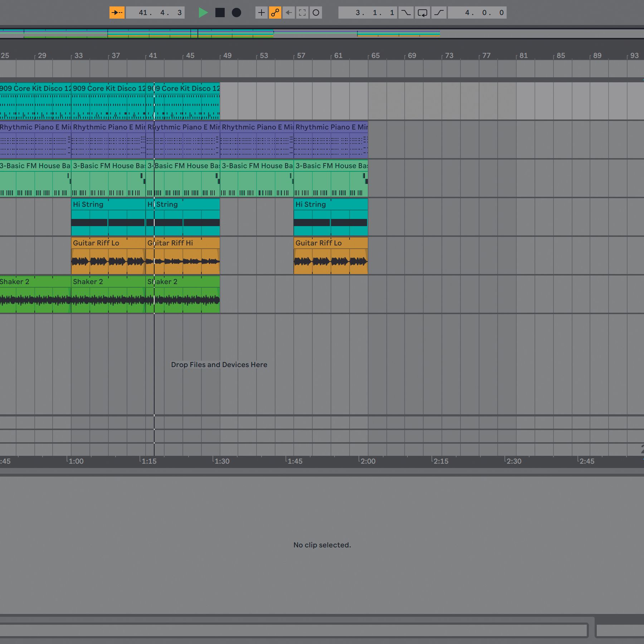The image size is (644, 644).
Task: Click the bottom status bar field
Action: click(x=293, y=630)
